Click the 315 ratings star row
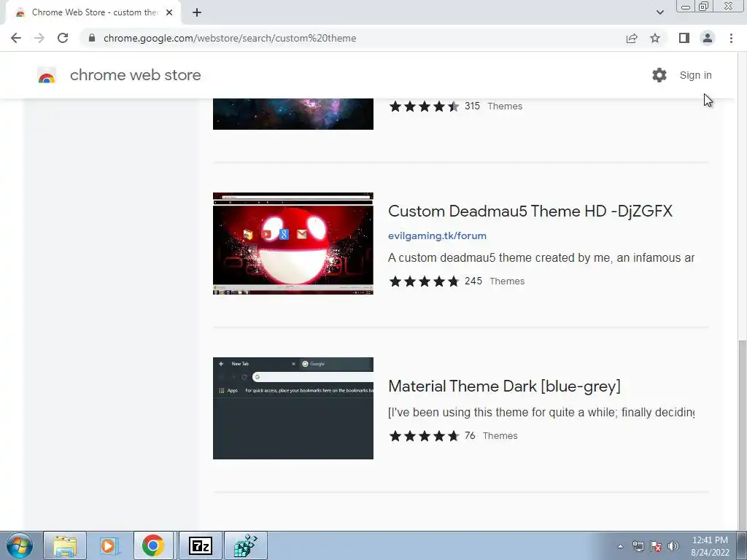Screen dimensions: 747x560 tap(424, 106)
